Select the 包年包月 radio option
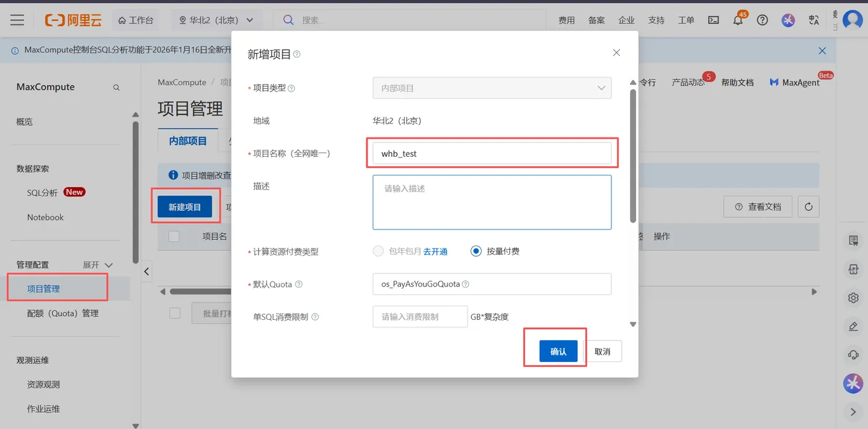Image resolution: width=868 pixels, height=429 pixels. pos(378,251)
